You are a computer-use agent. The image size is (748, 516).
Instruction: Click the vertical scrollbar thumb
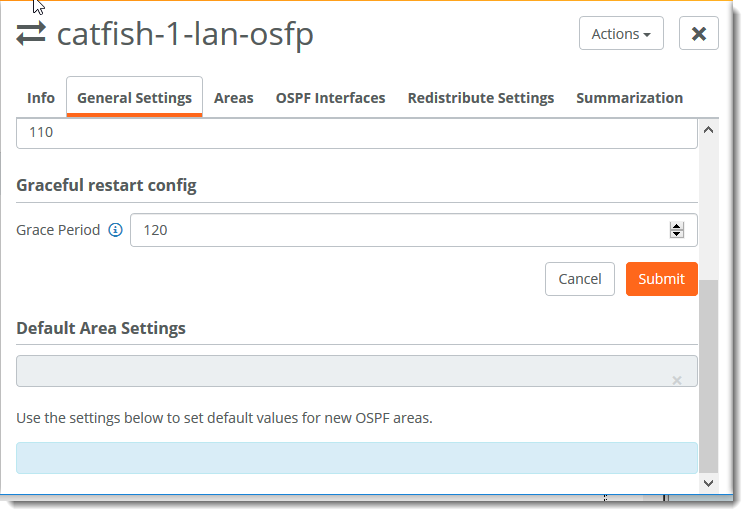pyautogui.click(x=709, y=375)
